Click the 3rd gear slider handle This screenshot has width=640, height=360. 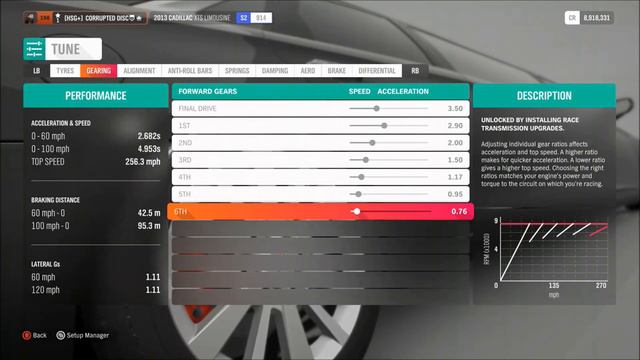pos(366,160)
